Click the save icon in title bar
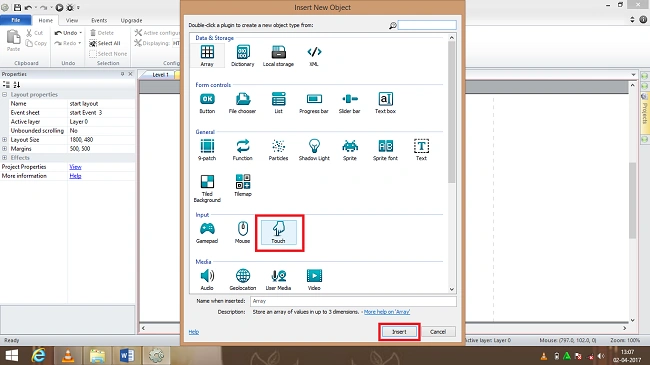This screenshot has width=650, height=365. click(17, 7)
